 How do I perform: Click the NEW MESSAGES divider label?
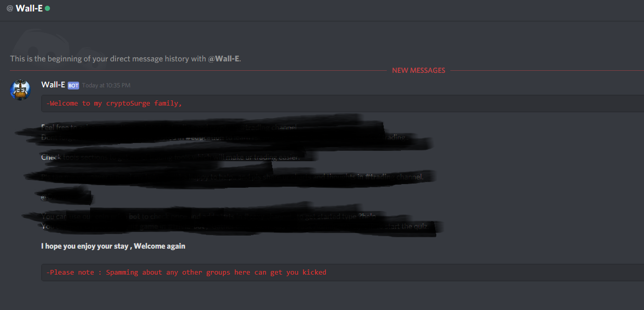(419, 70)
